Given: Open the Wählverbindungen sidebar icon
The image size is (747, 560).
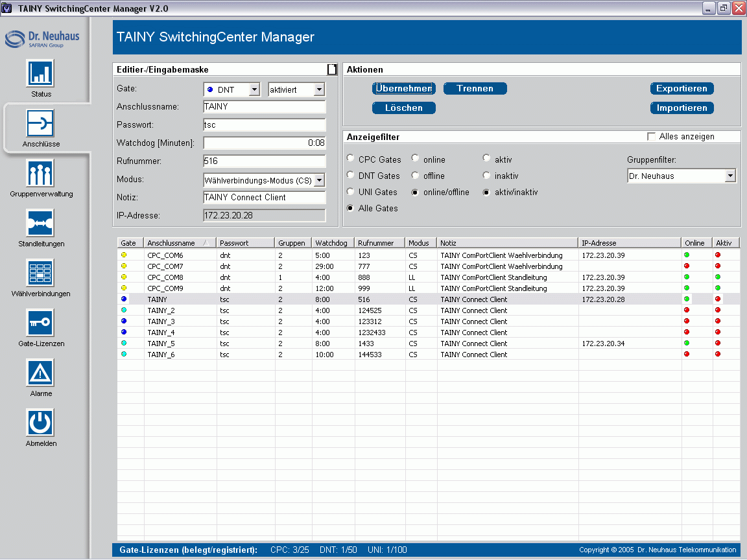Looking at the screenshot, I should (x=40, y=273).
